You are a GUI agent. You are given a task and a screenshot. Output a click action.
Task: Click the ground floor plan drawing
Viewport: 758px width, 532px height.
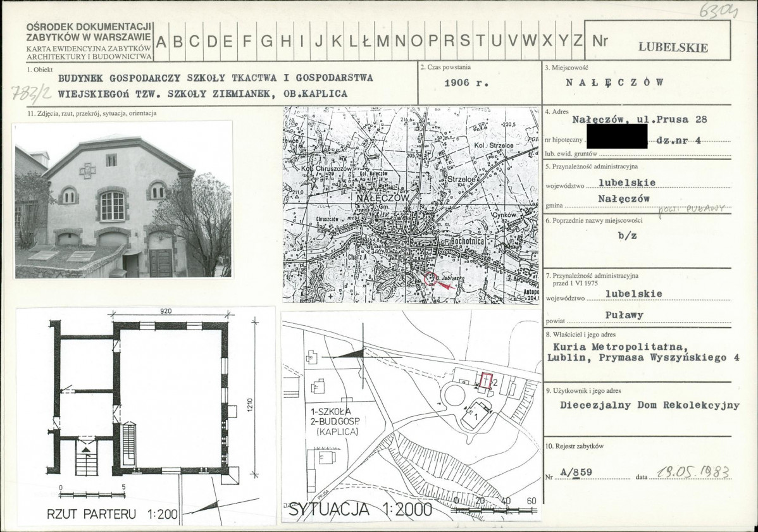[145, 414]
